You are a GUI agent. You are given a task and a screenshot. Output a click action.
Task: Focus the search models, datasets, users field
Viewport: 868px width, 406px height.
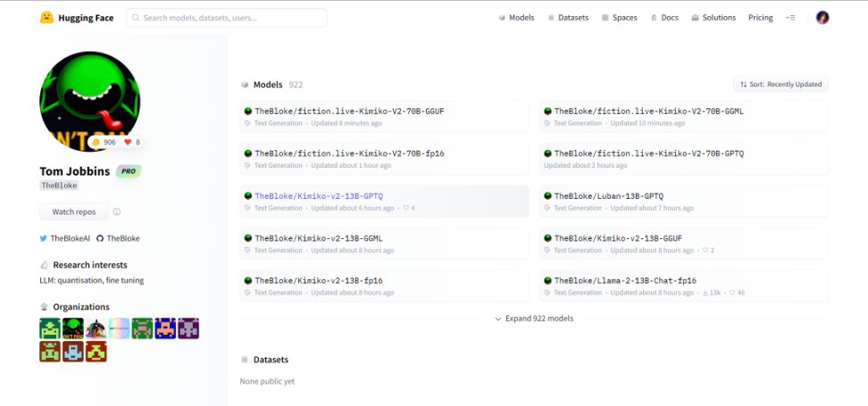click(227, 18)
